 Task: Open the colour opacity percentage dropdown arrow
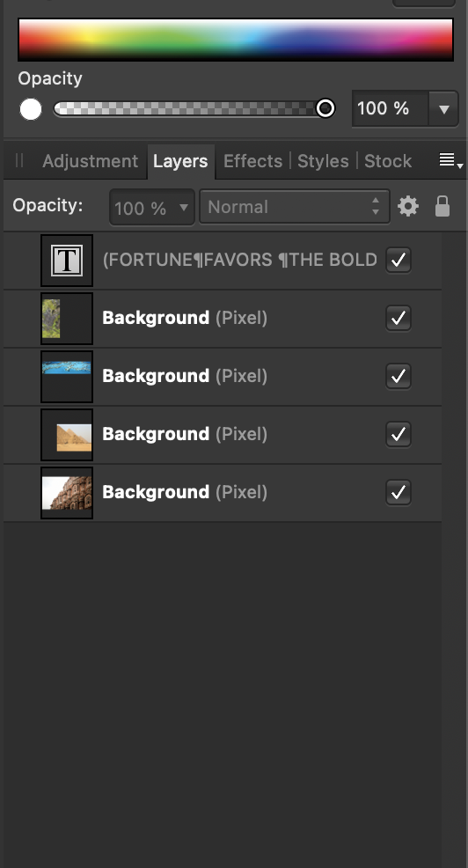pyautogui.click(x=443, y=108)
